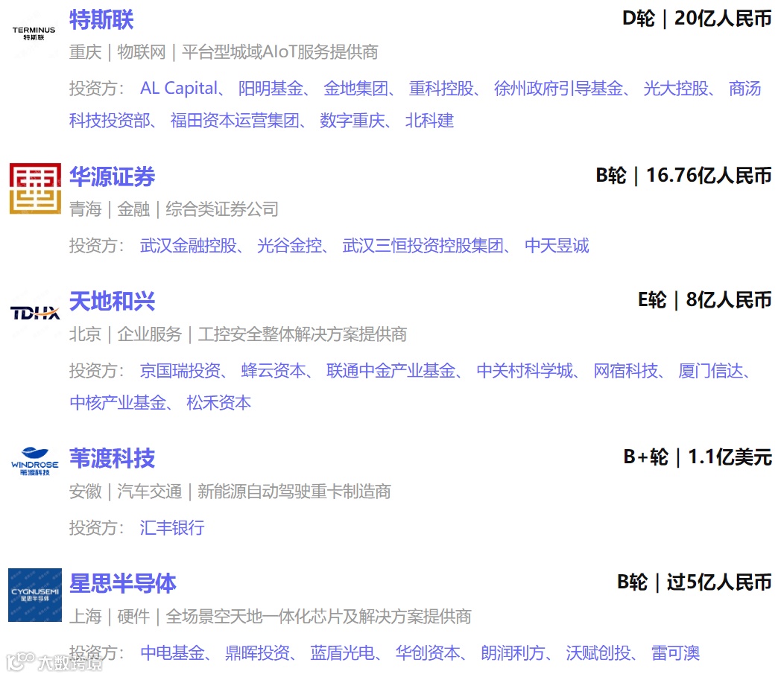Click description '安徽｜汽车交通｜新能源自动驾驶重卡制造商'
Viewport: 784px width, 677px height.
coord(230,491)
